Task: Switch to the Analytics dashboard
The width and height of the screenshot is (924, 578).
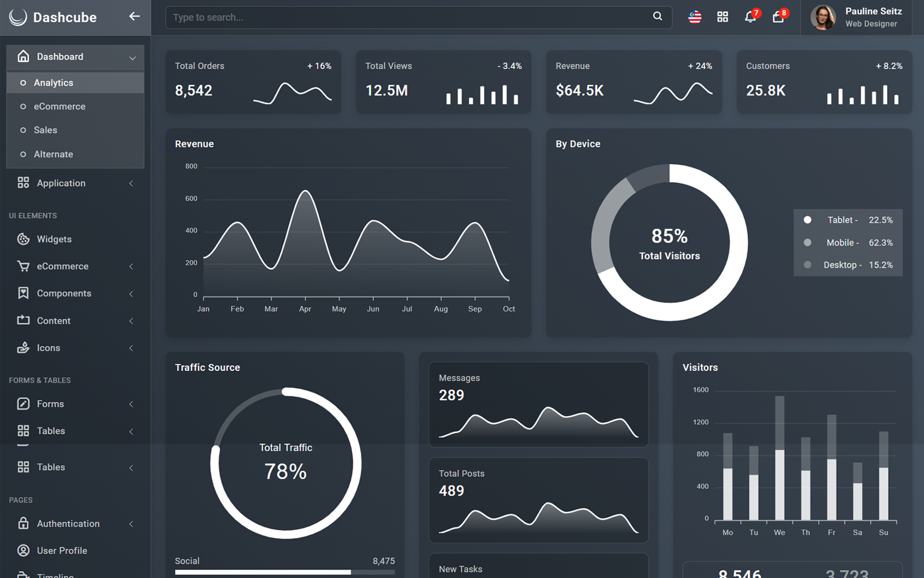Action: tap(53, 82)
